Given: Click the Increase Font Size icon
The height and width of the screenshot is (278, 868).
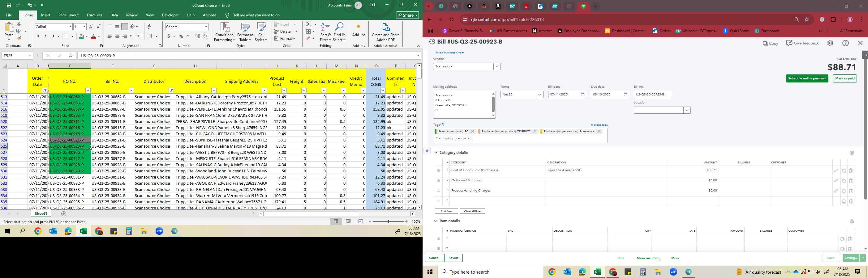Looking at the screenshot, I should point(91,27).
